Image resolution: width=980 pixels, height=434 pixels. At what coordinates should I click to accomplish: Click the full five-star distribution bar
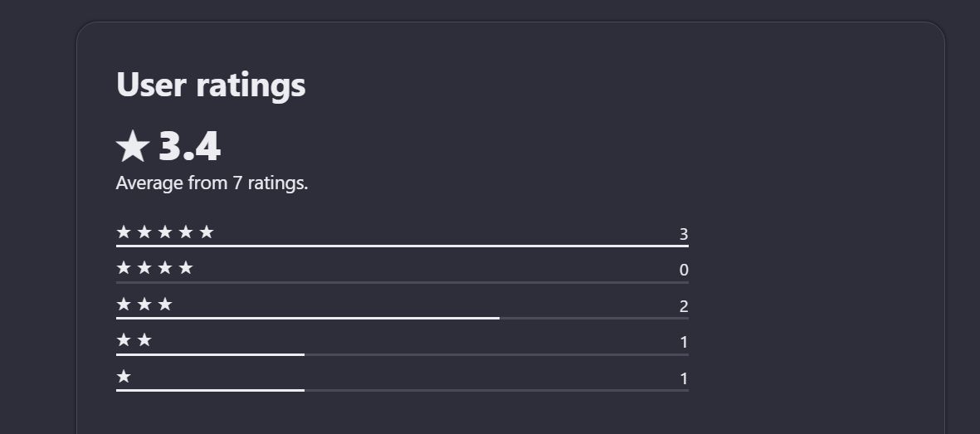point(402,246)
